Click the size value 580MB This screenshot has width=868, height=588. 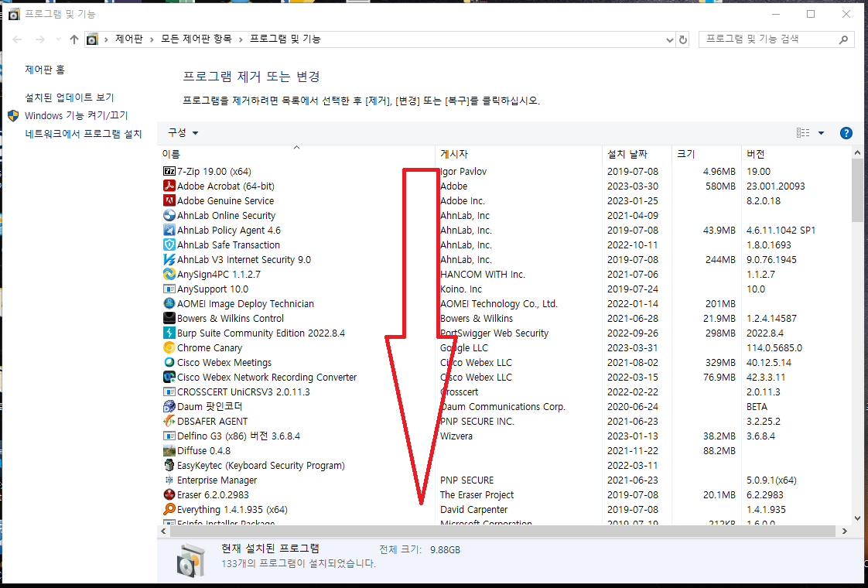click(x=720, y=186)
